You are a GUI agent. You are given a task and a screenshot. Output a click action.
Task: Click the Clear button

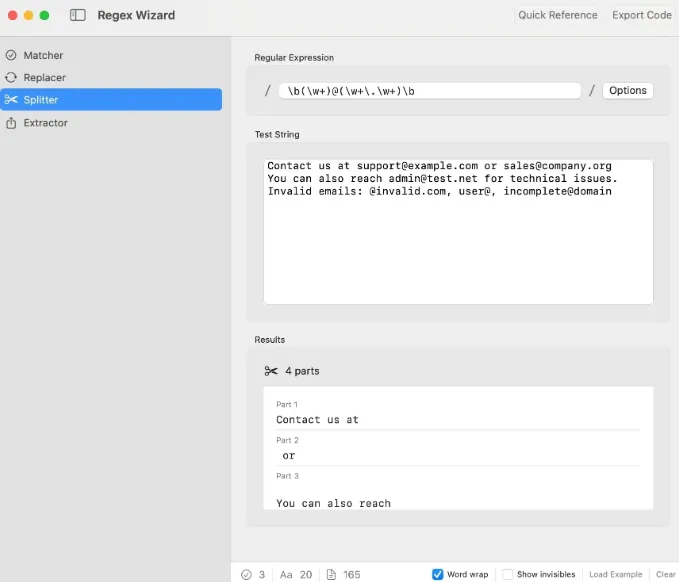[666, 575]
